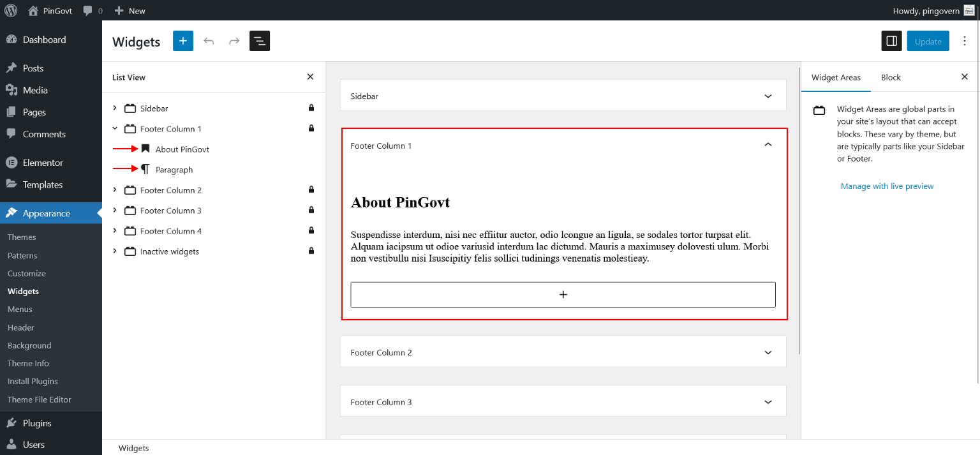980x455 pixels.
Task: Collapse Footer Column 1 in List View
Action: click(x=115, y=128)
